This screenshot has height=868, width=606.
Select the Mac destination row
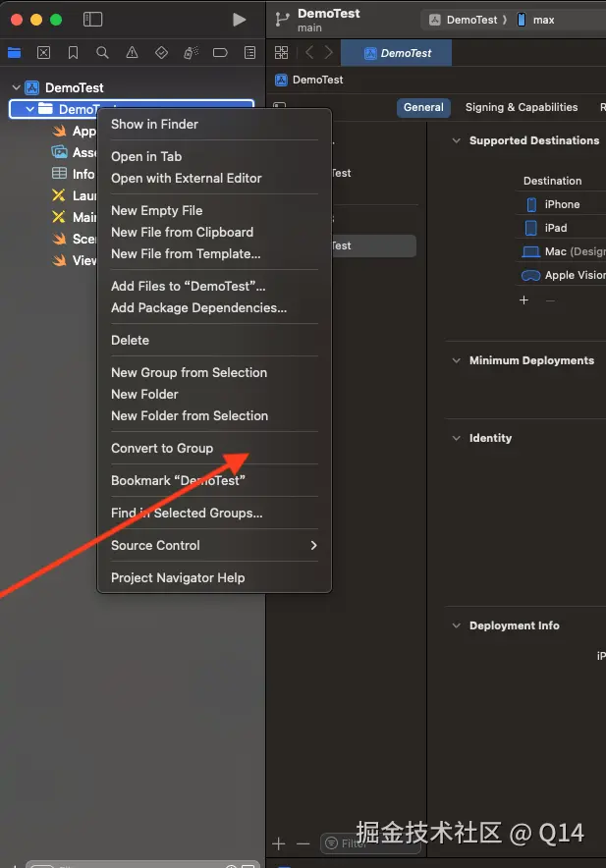pyautogui.click(x=561, y=251)
